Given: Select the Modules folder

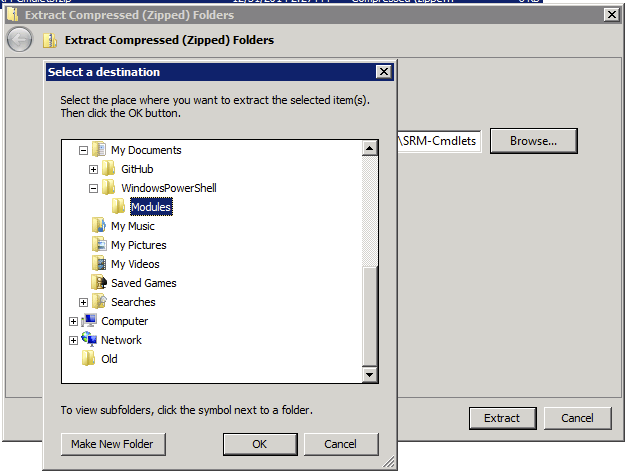Looking at the screenshot, I should [151, 207].
